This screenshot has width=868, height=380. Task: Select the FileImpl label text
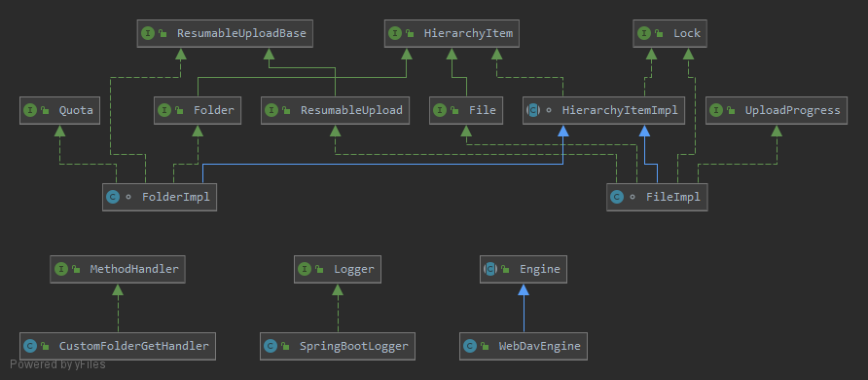point(673,197)
